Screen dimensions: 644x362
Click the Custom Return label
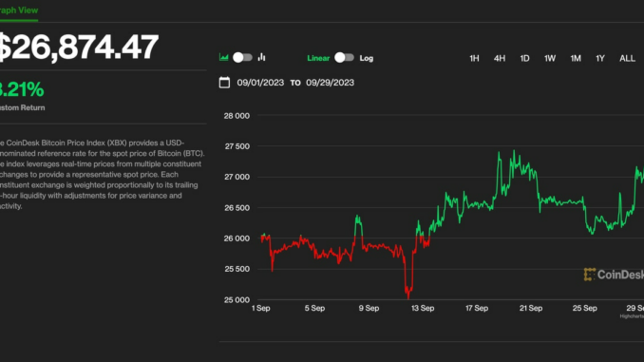pos(22,107)
